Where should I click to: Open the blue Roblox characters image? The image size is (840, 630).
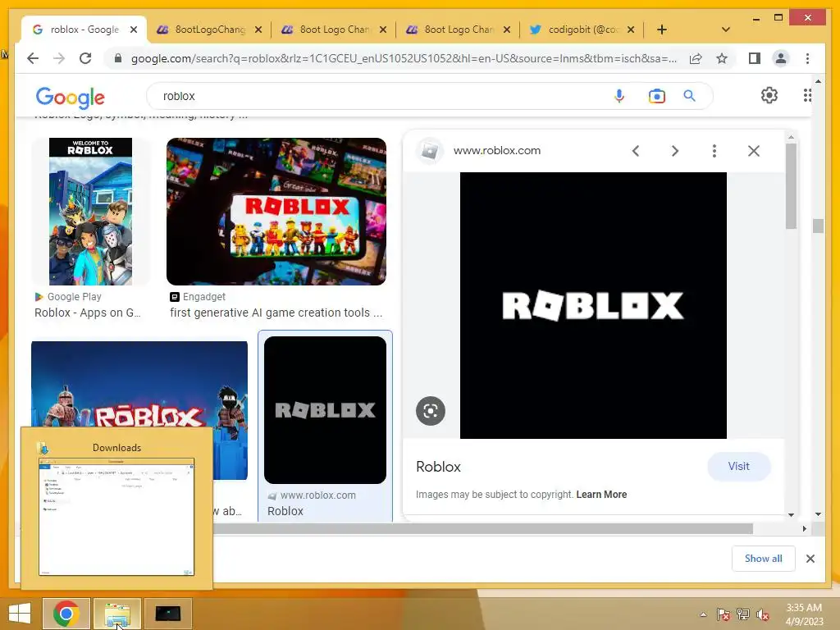point(139,384)
